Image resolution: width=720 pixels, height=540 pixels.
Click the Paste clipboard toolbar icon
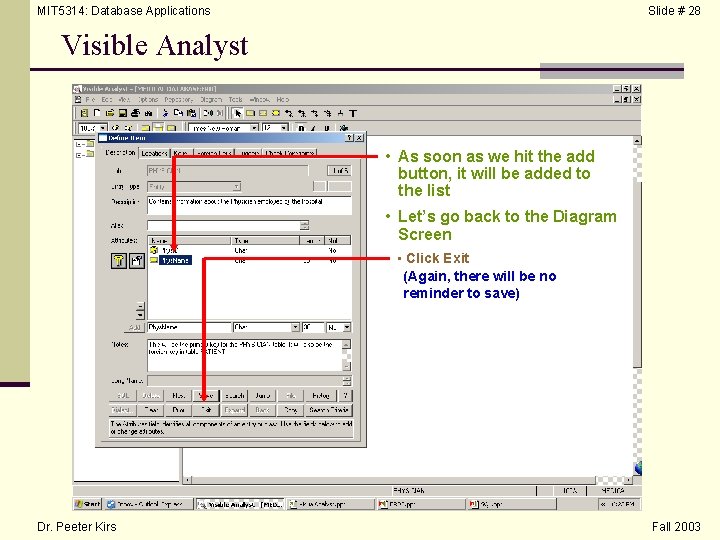191,113
